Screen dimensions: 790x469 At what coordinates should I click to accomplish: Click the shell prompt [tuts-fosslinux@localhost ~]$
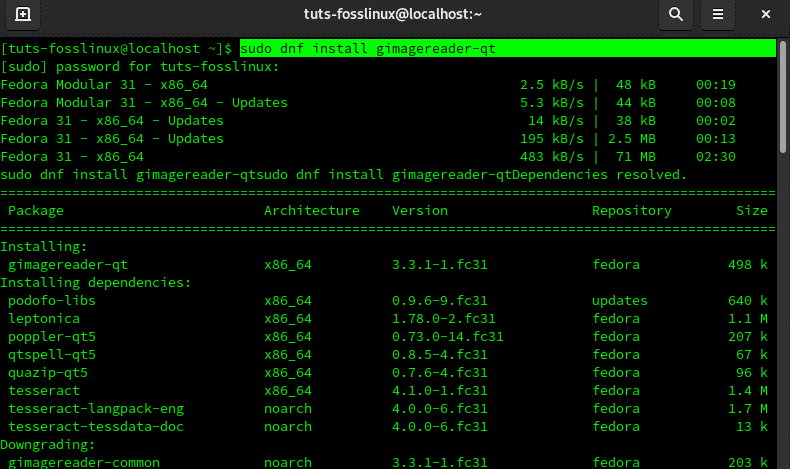[x=116, y=49]
